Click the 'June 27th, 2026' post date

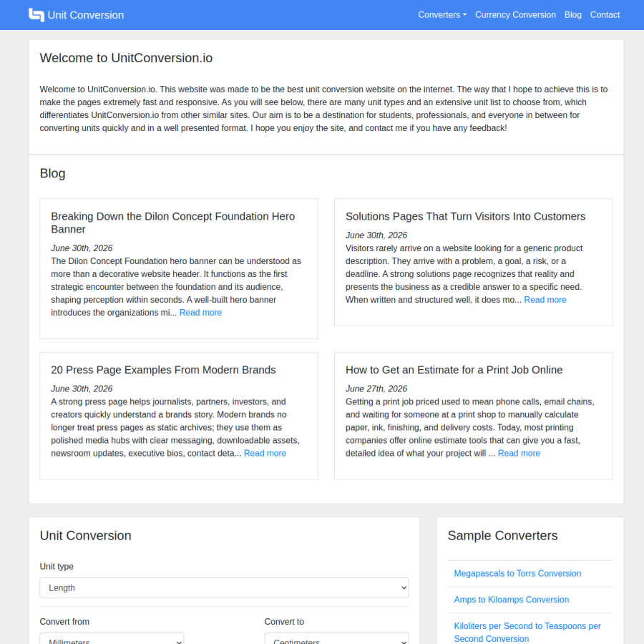[x=376, y=389]
